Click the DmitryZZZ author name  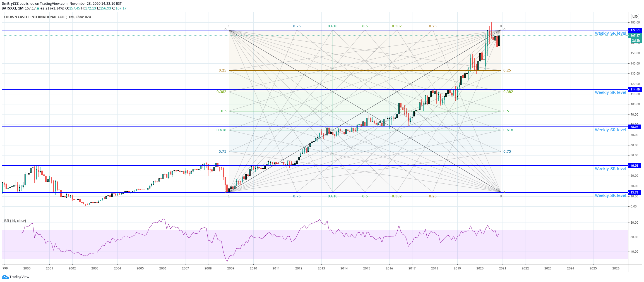10,4
